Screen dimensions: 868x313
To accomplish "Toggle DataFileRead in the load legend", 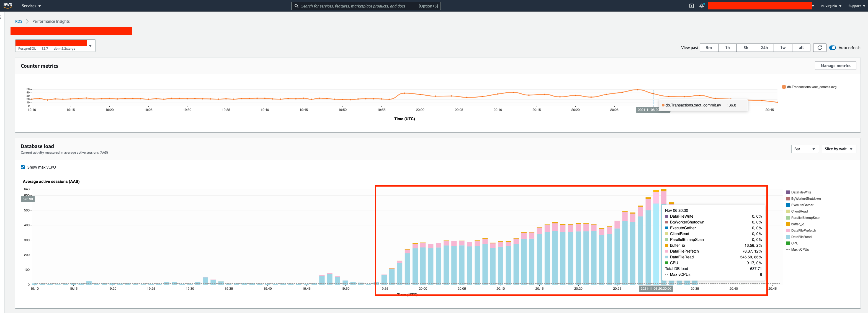I will click(x=799, y=237).
